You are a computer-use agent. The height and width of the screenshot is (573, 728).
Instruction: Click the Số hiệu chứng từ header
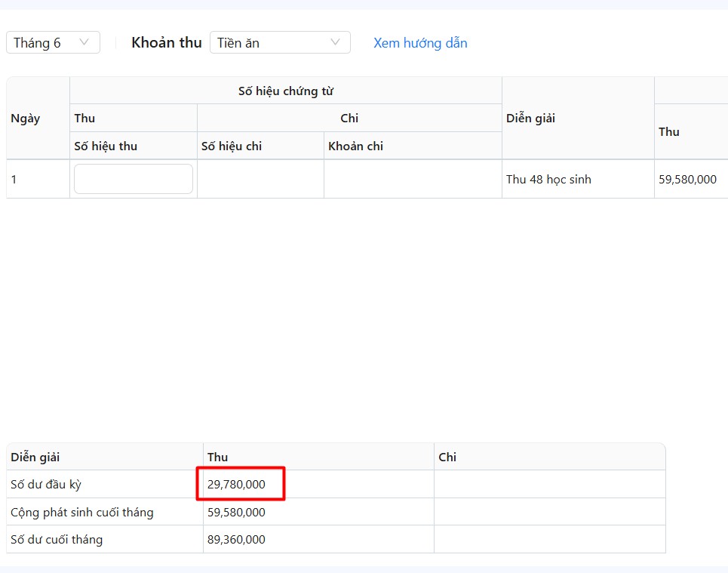[x=285, y=91]
